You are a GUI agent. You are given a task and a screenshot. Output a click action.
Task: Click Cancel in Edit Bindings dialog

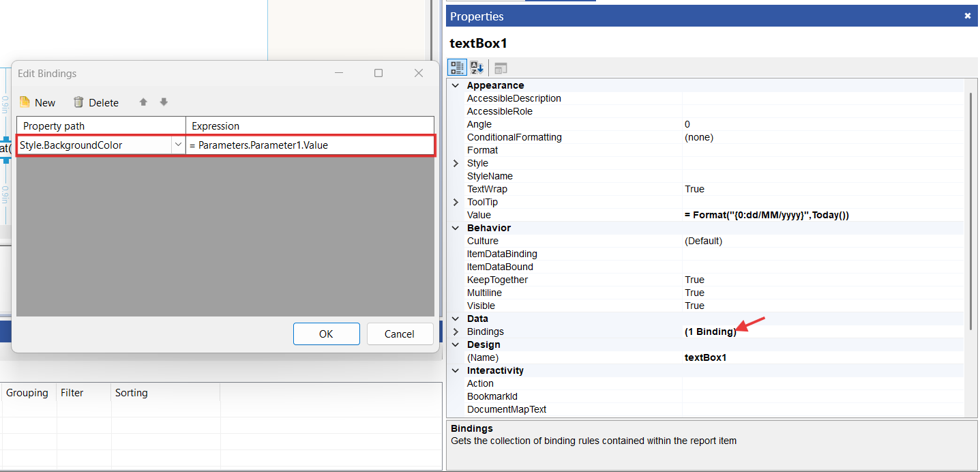(400, 334)
